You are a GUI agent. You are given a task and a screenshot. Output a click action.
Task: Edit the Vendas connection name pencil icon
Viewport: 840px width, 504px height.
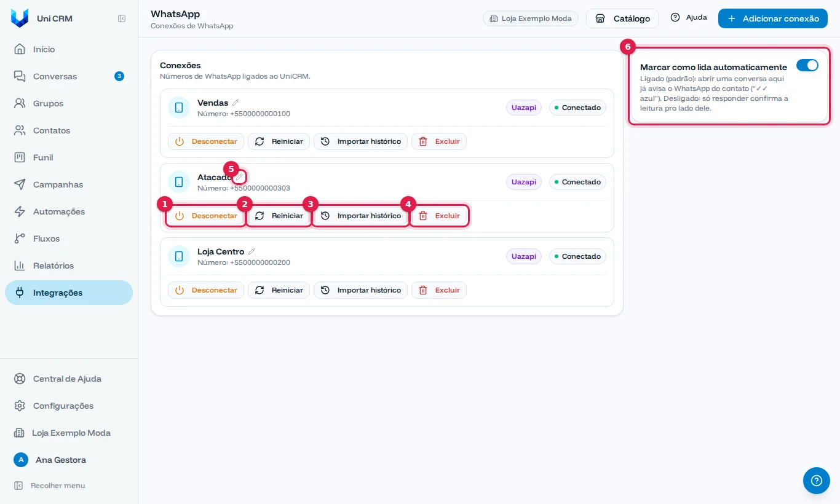click(236, 103)
